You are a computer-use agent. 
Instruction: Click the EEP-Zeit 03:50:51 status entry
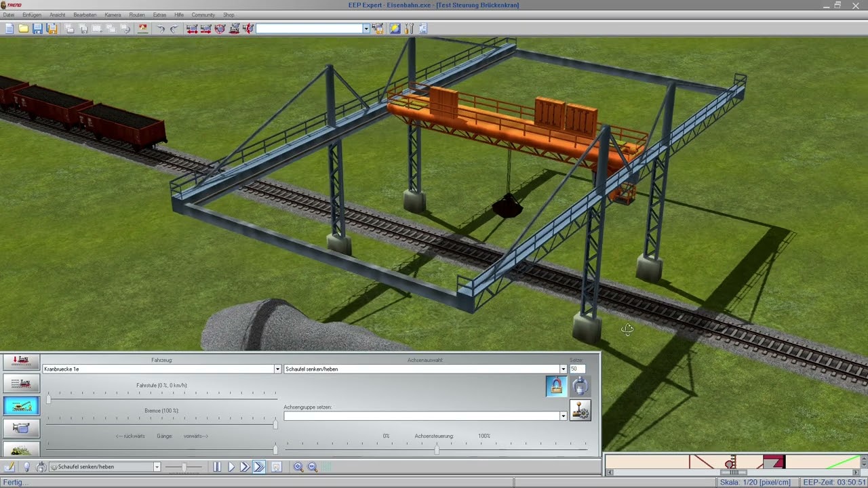[x=833, y=483]
